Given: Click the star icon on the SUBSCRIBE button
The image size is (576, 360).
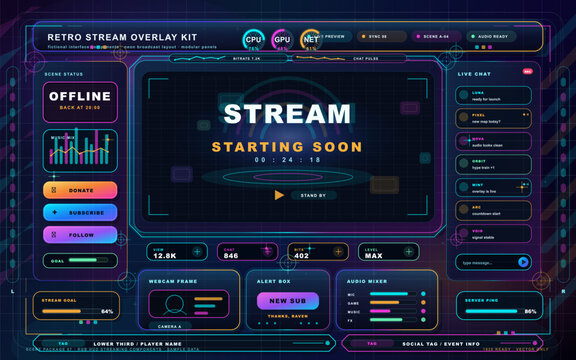Looking at the screenshot, I should [x=54, y=212].
